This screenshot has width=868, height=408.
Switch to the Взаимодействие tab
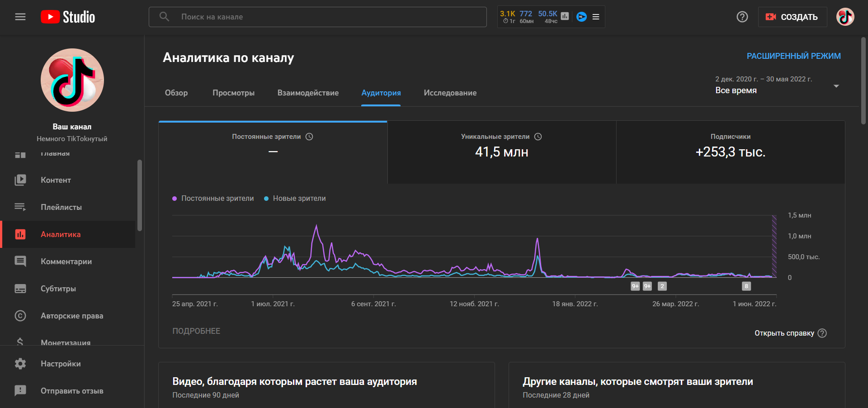pyautogui.click(x=308, y=93)
